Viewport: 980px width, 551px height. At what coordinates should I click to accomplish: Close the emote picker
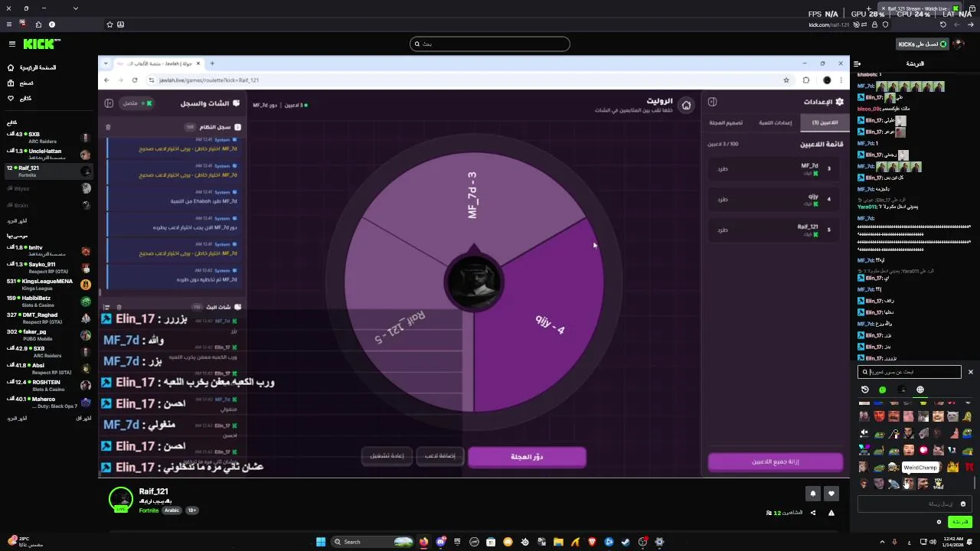point(970,372)
